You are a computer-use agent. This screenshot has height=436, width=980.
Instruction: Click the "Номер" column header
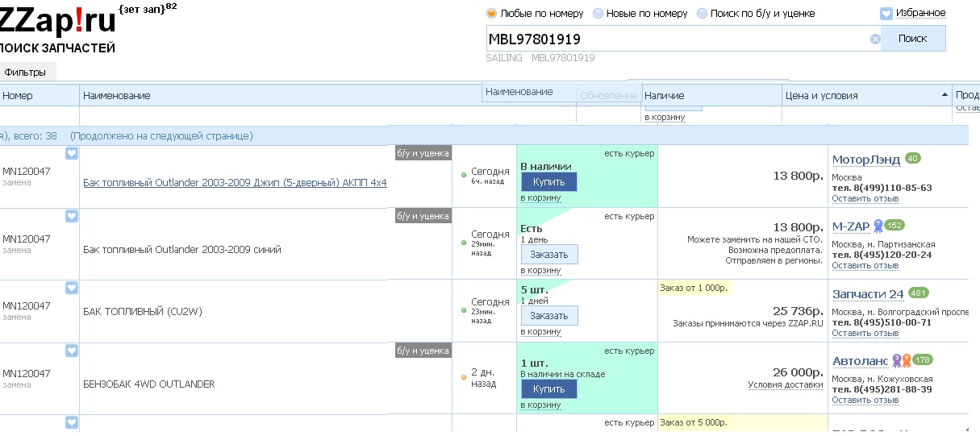pos(18,96)
